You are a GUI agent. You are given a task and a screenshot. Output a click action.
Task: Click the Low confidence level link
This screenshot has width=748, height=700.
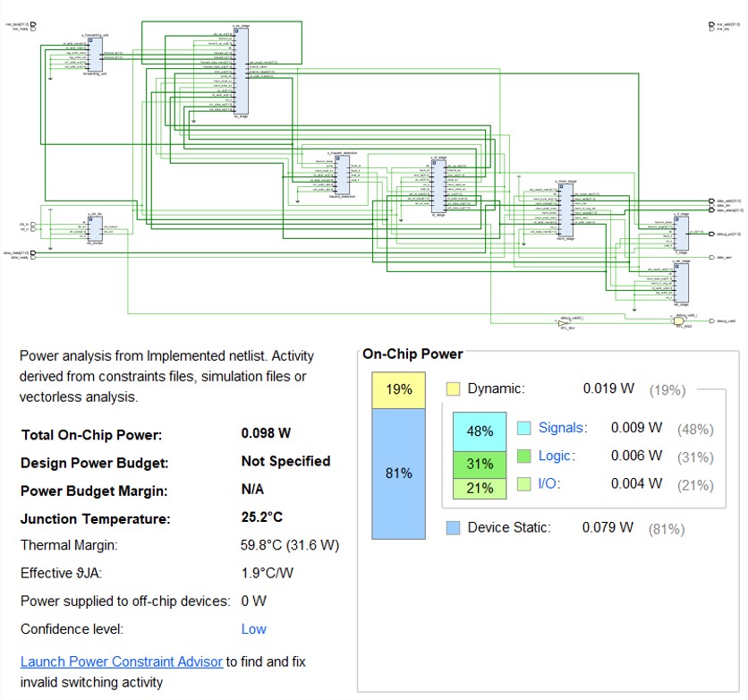tap(253, 629)
